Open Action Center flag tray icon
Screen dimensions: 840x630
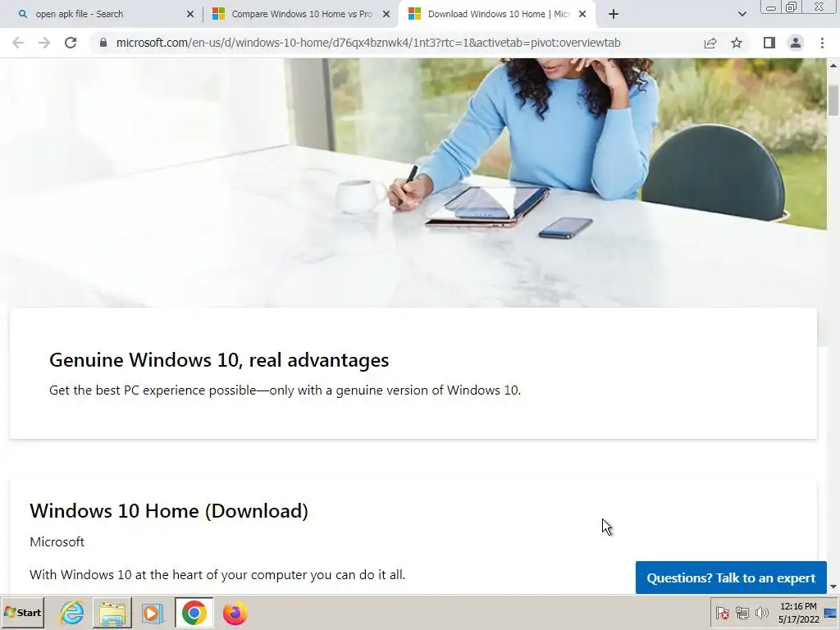click(722, 613)
